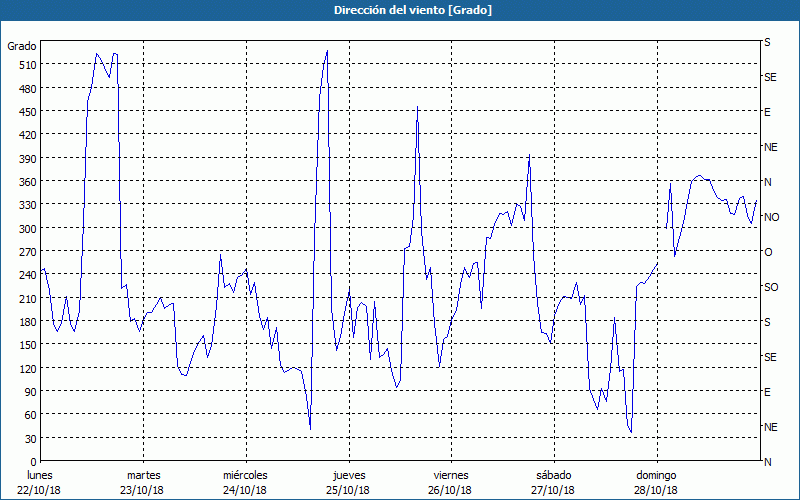Pick the 360 tick label on the left axis
The height and width of the screenshot is (500, 800).
27,182
